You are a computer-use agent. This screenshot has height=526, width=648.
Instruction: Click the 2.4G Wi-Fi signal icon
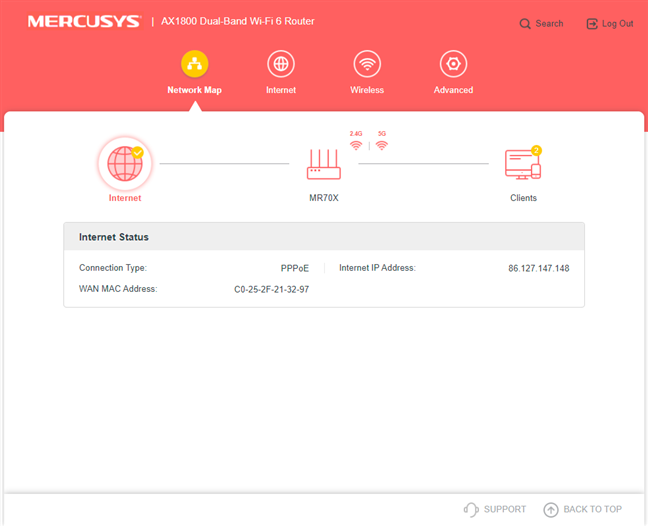[356, 145]
